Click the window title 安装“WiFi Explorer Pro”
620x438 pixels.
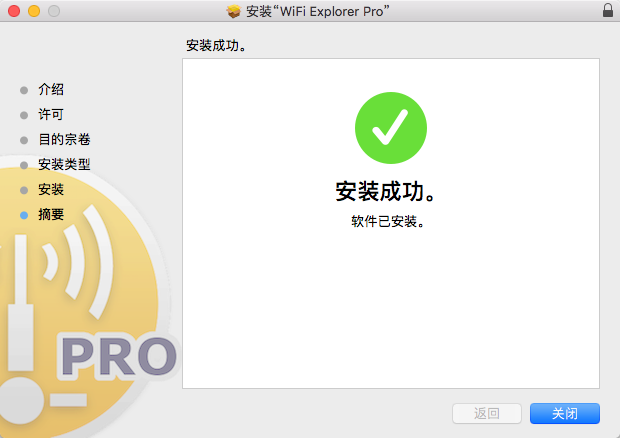(x=318, y=11)
